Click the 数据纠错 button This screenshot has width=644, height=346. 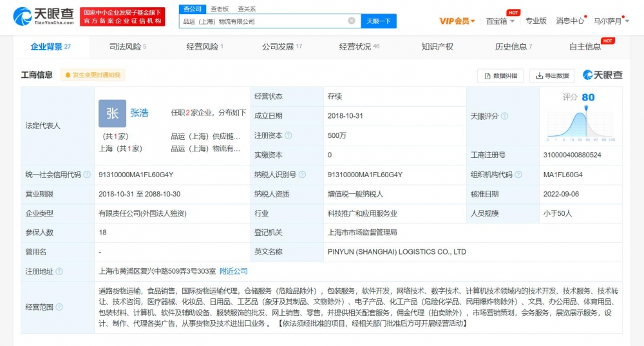coord(500,75)
